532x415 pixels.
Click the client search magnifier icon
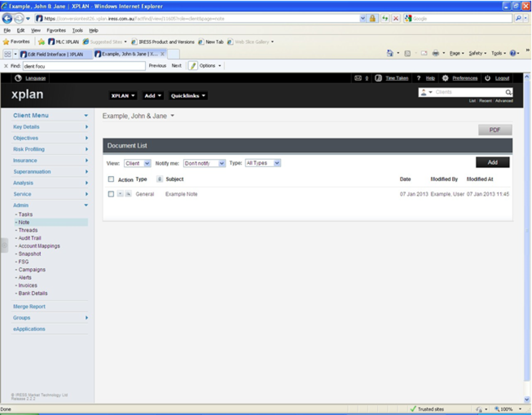pos(508,92)
